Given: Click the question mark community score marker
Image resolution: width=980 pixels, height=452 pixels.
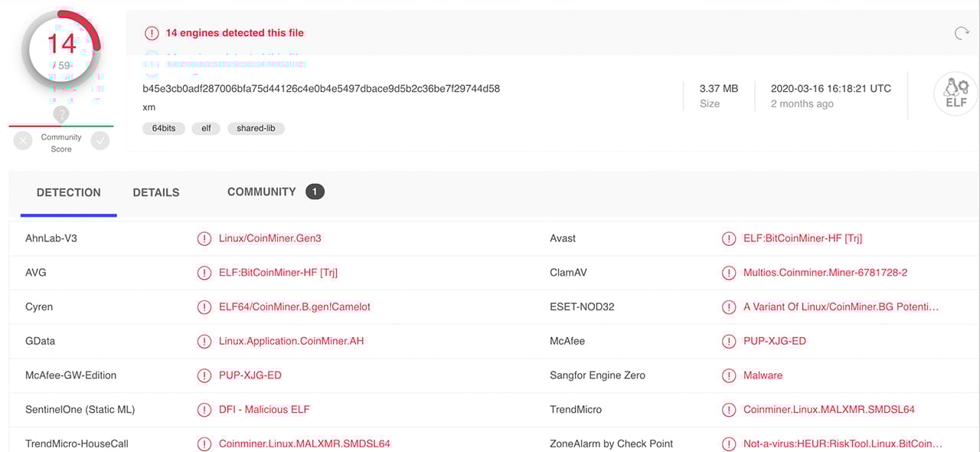Looking at the screenshot, I should (61, 114).
